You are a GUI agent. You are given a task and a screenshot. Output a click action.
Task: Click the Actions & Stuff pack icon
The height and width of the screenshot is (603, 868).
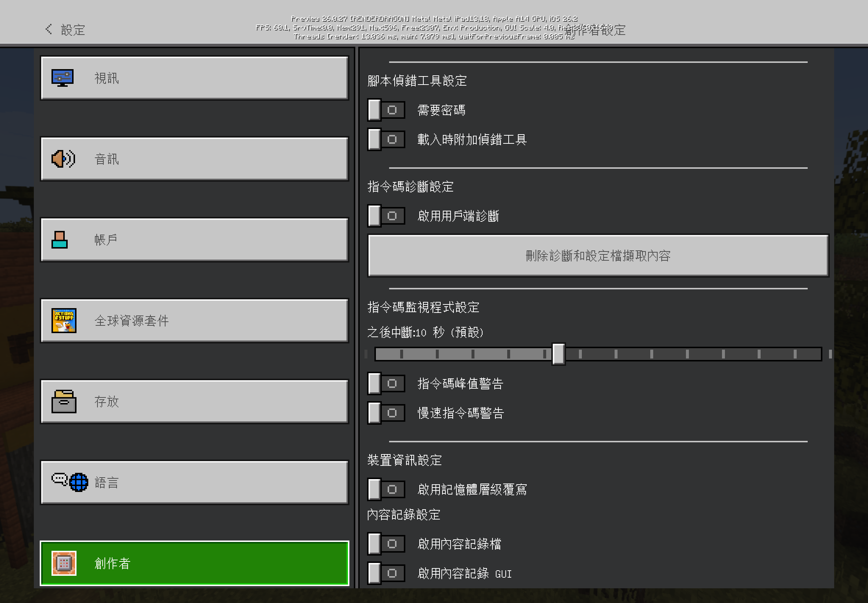coord(64,320)
